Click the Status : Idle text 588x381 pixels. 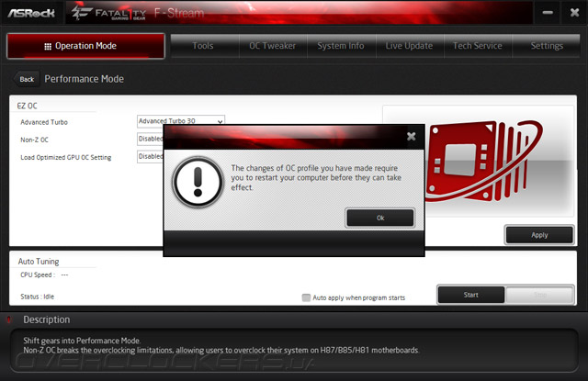(37, 297)
